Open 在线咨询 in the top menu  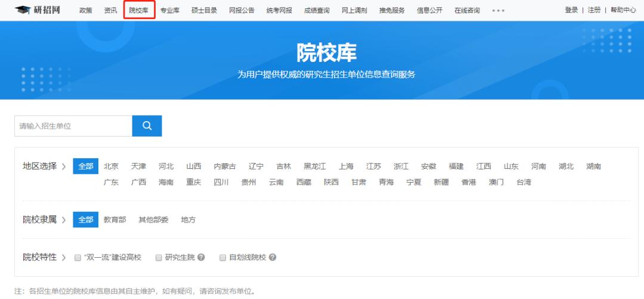467,10
